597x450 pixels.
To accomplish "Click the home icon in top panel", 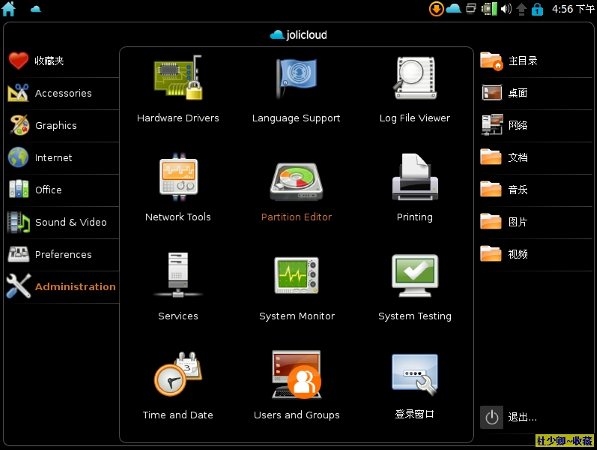I will (x=9, y=9).
